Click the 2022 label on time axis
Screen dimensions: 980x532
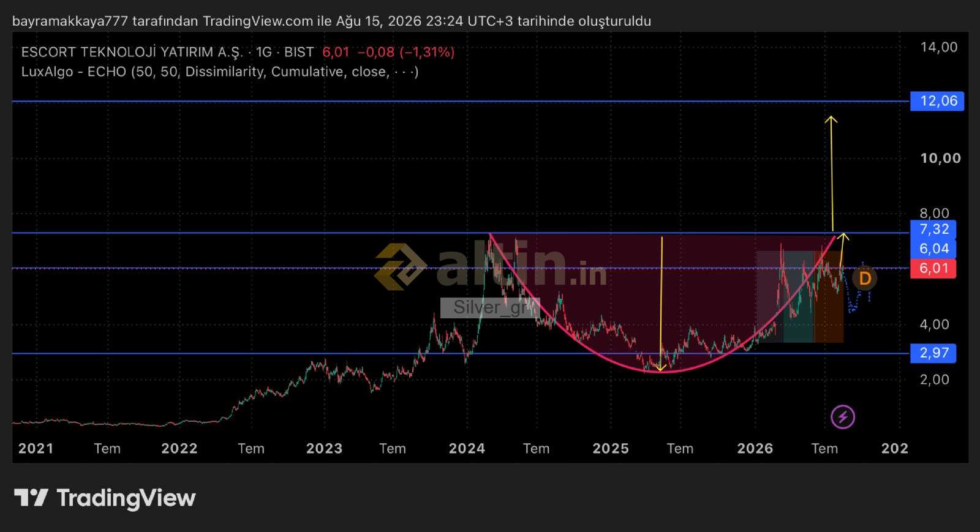(179, 449)
